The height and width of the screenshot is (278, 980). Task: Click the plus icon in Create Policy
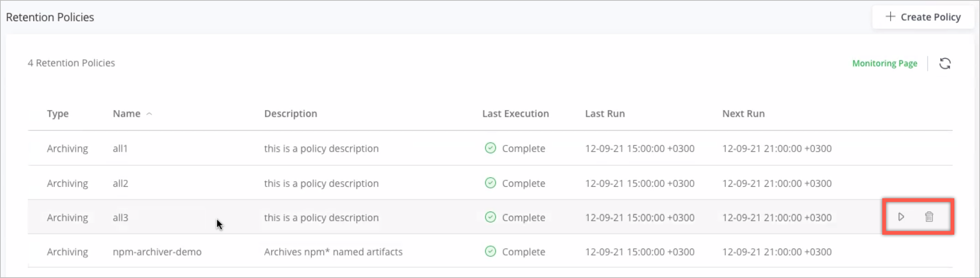coord(890,17)
